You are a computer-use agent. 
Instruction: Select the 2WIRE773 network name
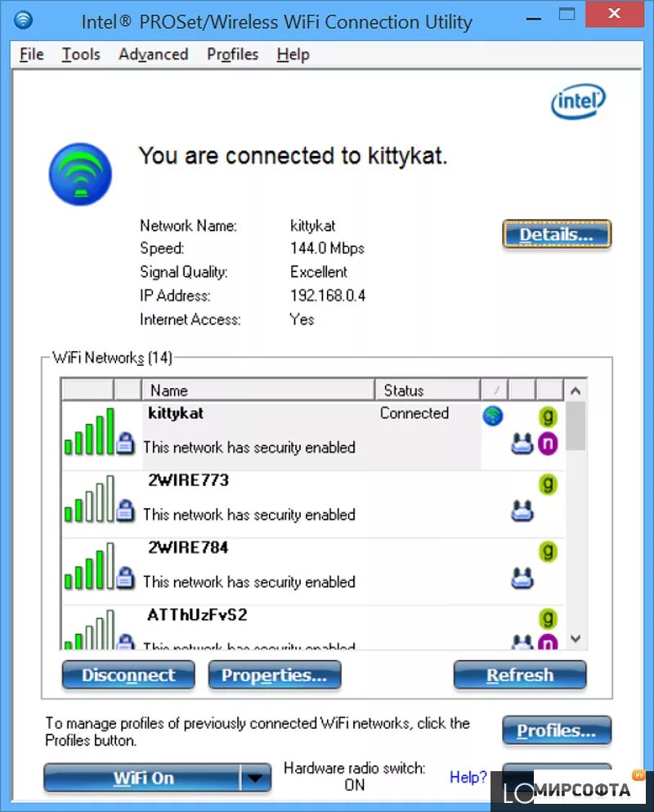point(188,480)
